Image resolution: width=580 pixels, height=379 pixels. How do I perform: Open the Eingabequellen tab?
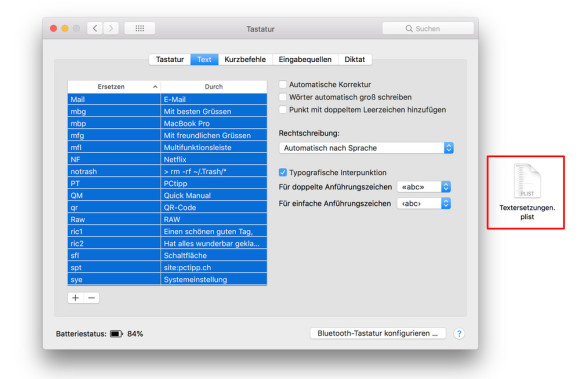pos(305,60)
